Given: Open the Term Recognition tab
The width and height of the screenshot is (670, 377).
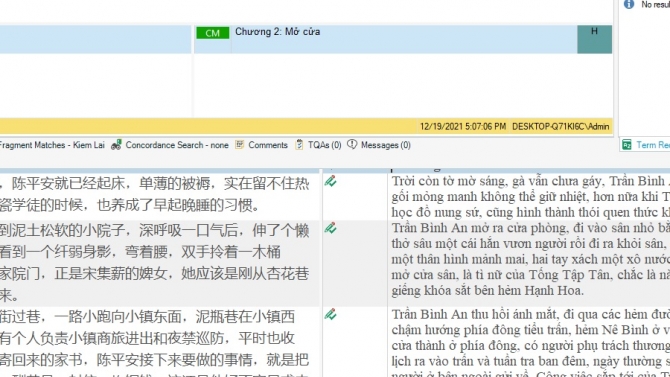Looking at the screenshot, I should tap(653, 145).
